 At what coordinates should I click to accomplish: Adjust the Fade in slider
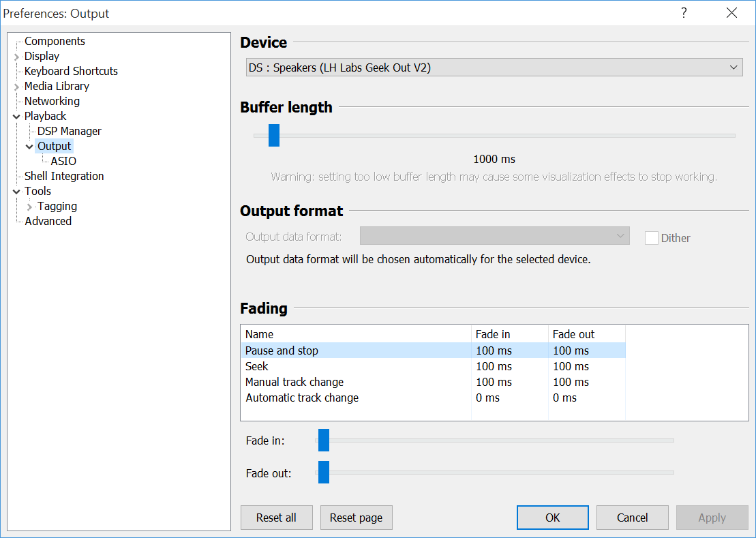pyautogui.click(x=322, y=440)
